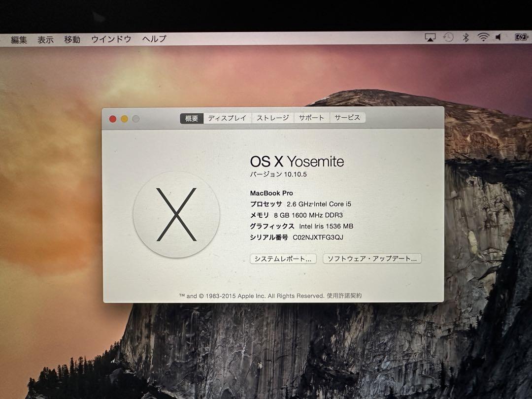Click the ソフトウェア・アップデート button
Image resolution: width=532 pixels, height=399 pixels.
tap(372, 259)
